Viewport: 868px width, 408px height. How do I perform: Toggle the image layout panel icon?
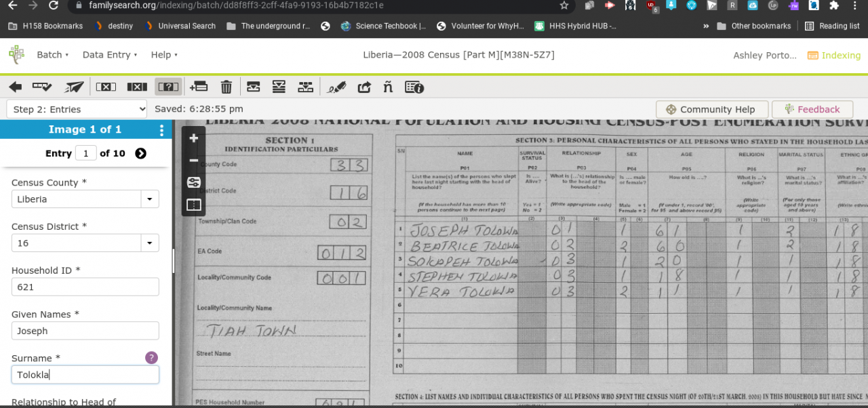tap(194, 205)
